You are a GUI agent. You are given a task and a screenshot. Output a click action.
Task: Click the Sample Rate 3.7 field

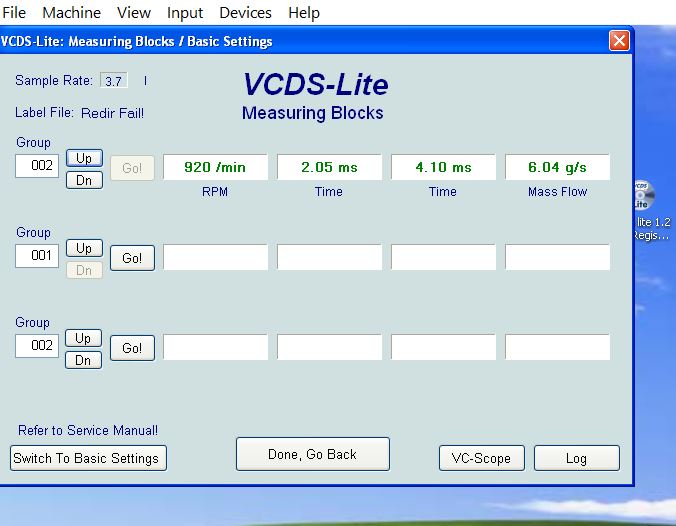114,81
